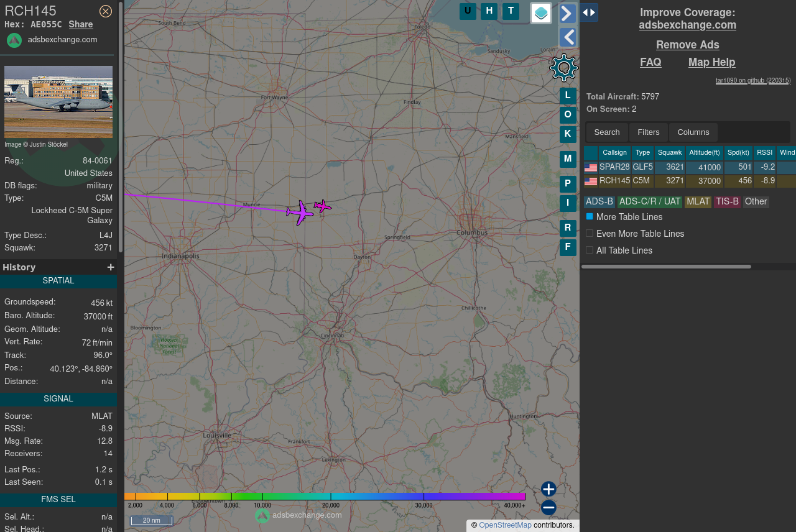Toggle ADS-B source filter

[599, 202]
